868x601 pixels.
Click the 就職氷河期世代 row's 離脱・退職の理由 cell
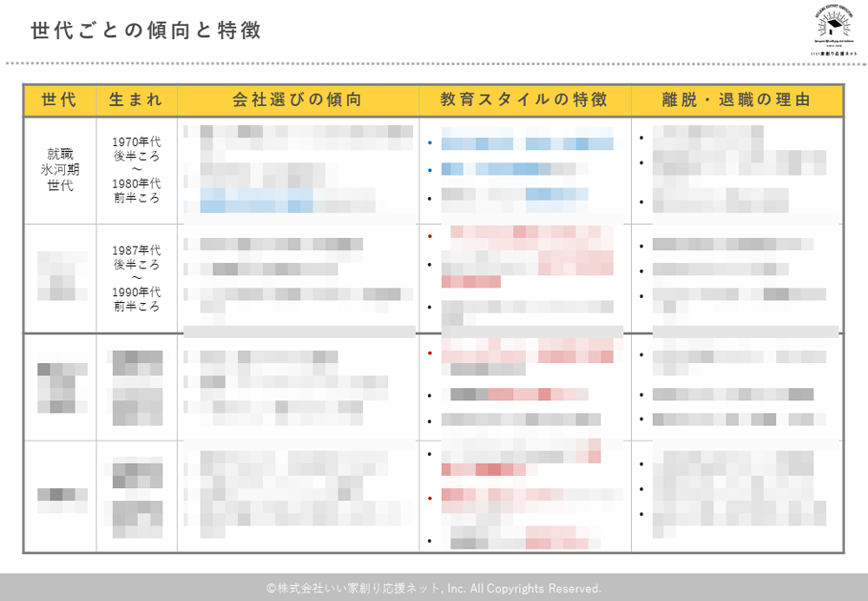[736, 169]
